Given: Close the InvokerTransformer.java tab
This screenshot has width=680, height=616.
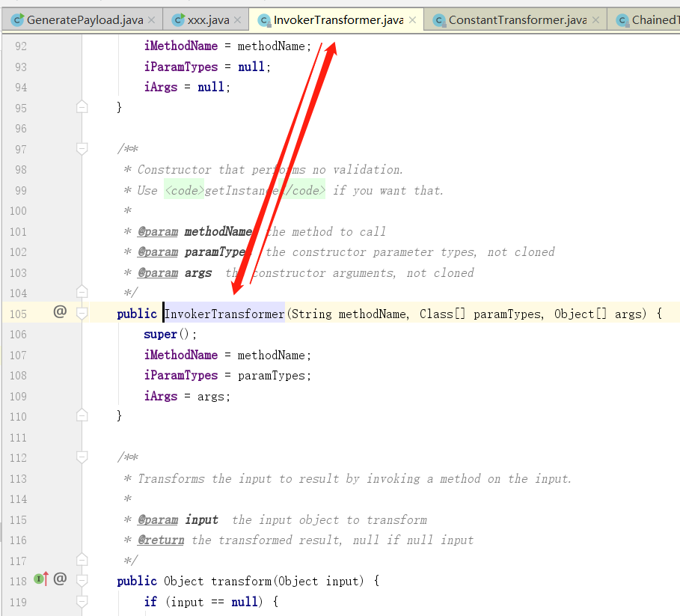Looking at the screenshot, I should coord(412,20).
